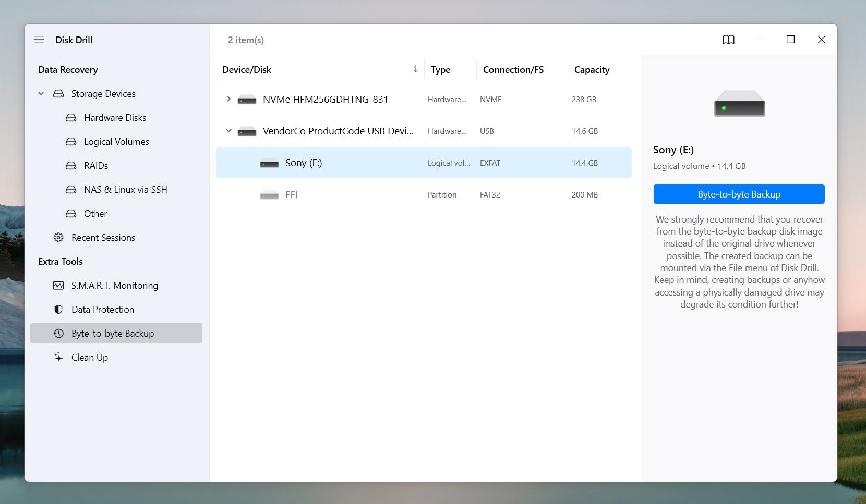Toggle the Device/Disk sort arrow

point(416,69)
